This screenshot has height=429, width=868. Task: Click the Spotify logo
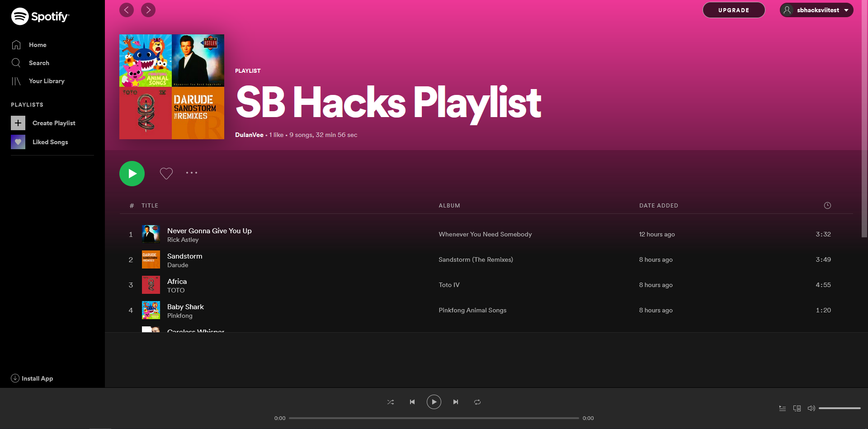(40, 16)
